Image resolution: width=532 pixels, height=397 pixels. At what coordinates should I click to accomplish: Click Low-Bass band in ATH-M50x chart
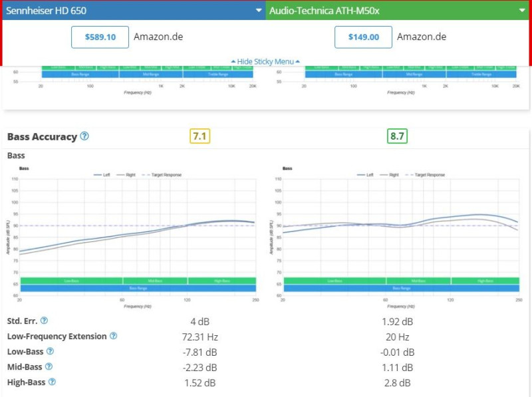tap(335, 281)
